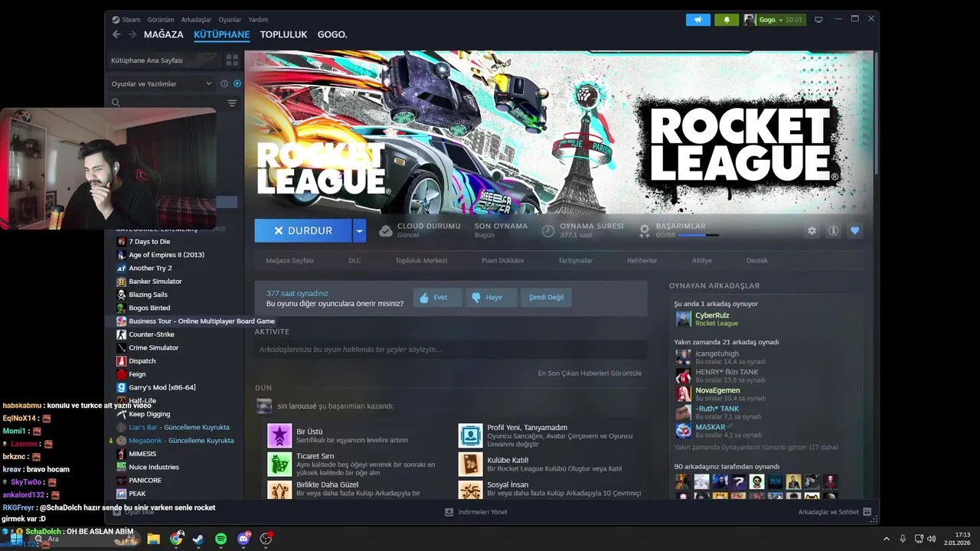Viewport: 980px width, 551px height.
Task: Click the forward navigation arrow
Action: point(132,34)
